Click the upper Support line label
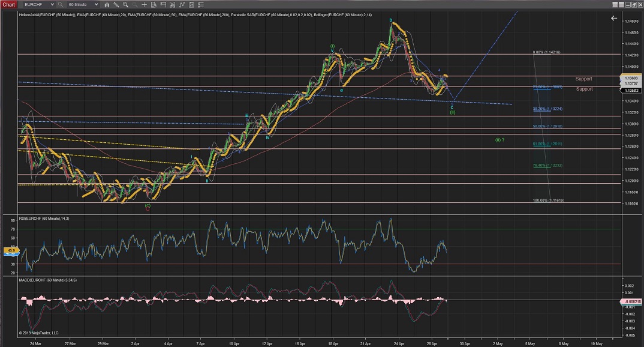Image resolution: width=644 pixels, height=347 pixels. (583, 79)
